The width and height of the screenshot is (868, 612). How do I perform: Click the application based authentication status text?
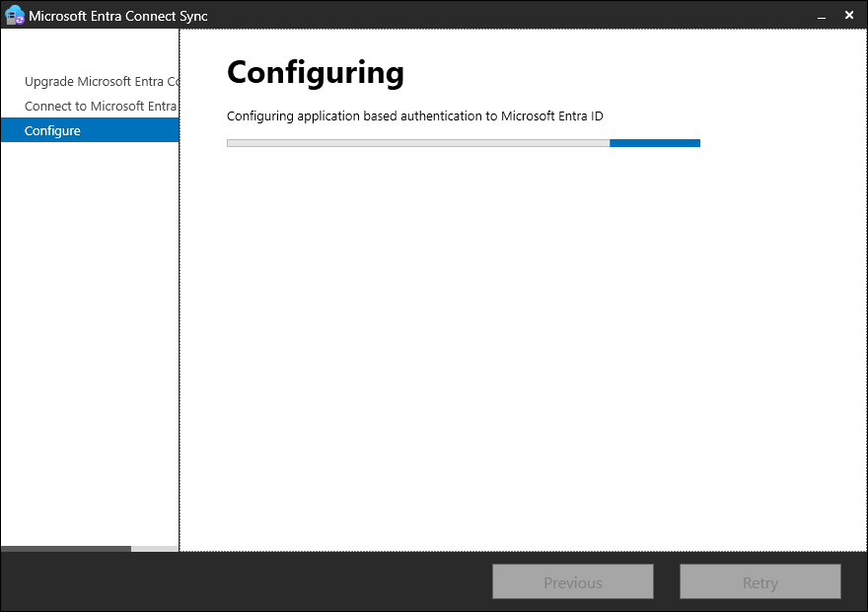coord(414,116)
